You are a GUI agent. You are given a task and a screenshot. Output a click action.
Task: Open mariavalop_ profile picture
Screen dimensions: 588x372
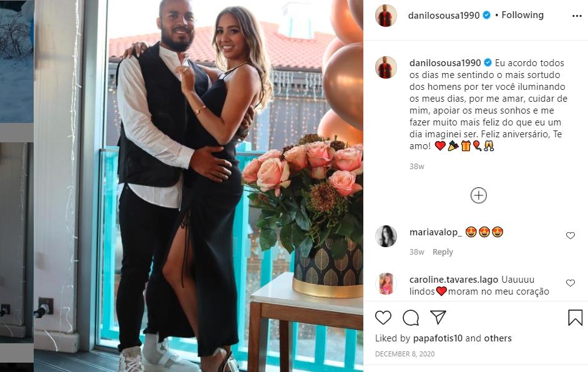[386, 237]
